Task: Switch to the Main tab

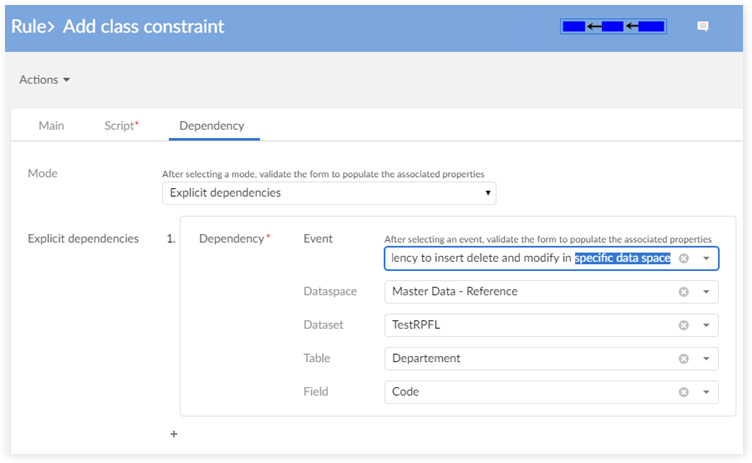Action: (51, 125)
